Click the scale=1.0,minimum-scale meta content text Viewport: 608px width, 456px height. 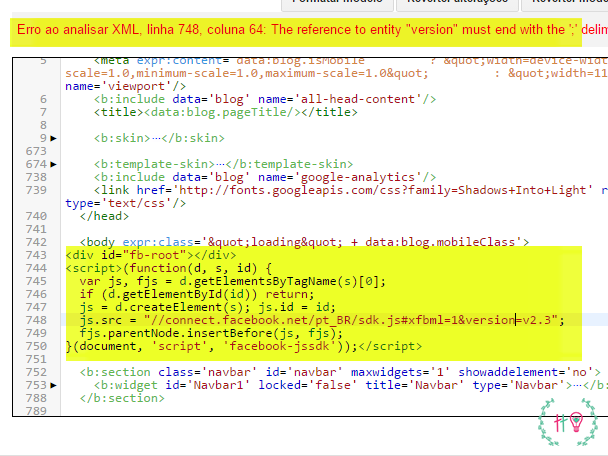[x=247, y=73]
